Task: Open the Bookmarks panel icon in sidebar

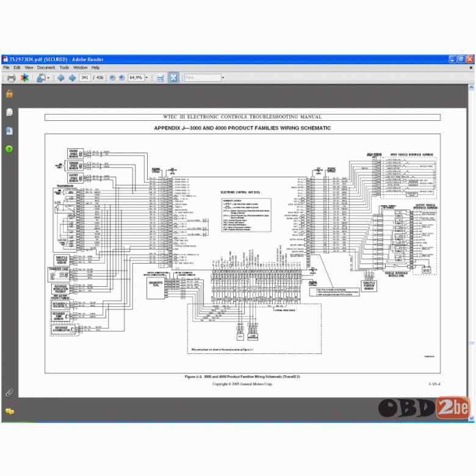Action: 9,131
